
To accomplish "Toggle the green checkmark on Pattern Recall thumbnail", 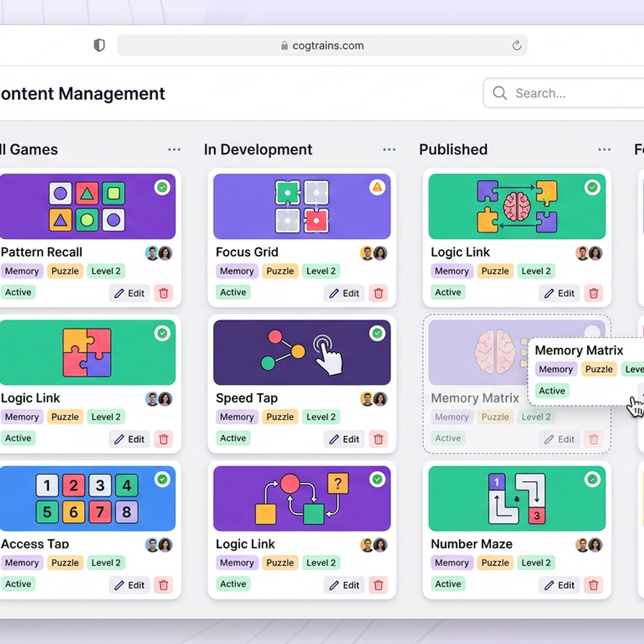I will point(162,187).
